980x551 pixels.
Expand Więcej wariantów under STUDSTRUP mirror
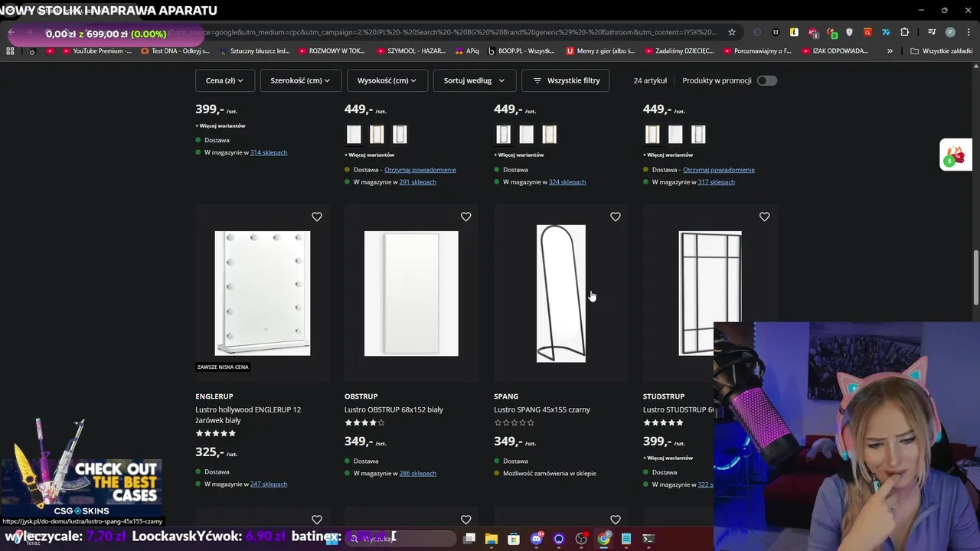pyautogui.click(x=668, y=458)
